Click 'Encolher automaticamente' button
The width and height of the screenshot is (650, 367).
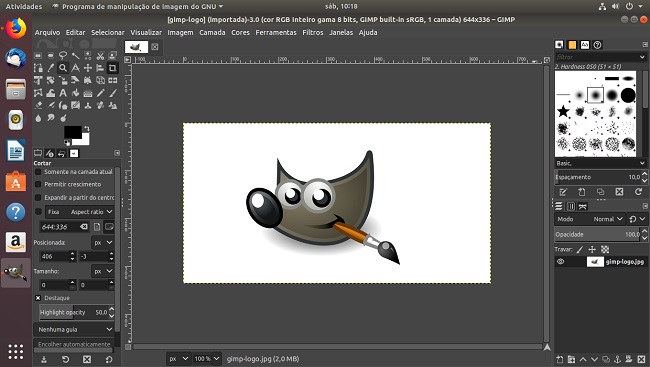click(74, 344)
